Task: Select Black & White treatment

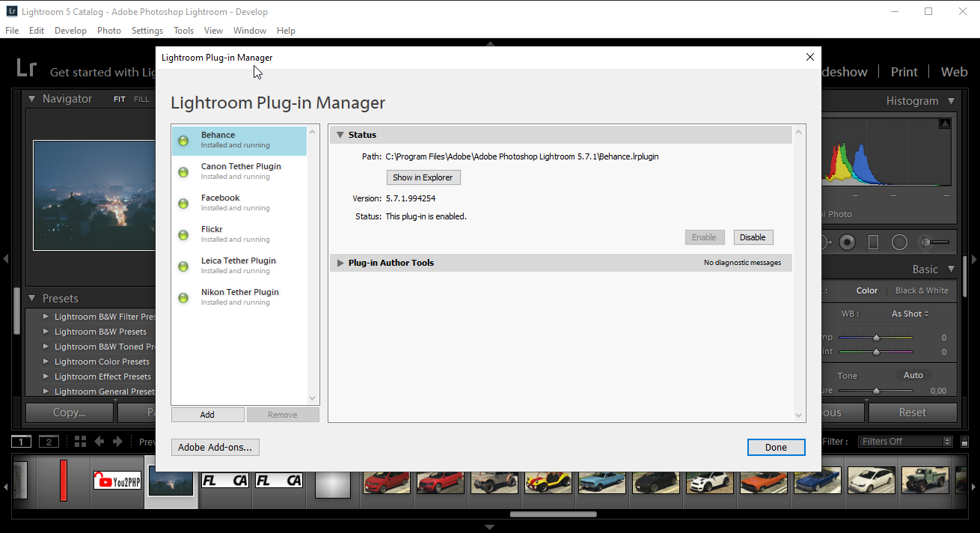Action: tap(922, 290)
